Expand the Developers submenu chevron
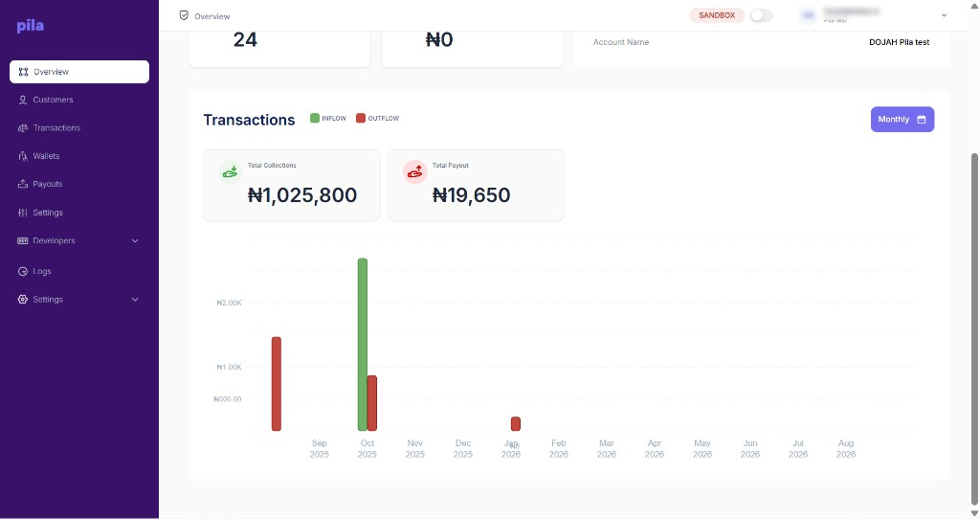Viewport: 980px width, 519px height. coord(135,240)
